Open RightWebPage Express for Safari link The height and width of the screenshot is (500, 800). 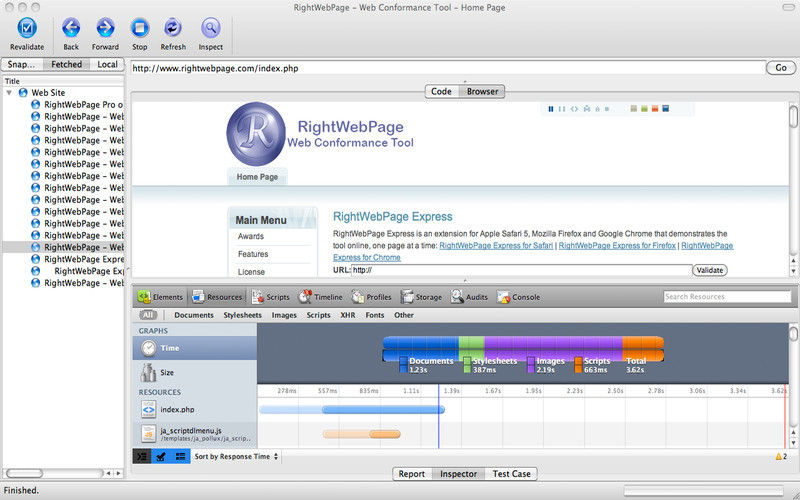tap(496, 245)
